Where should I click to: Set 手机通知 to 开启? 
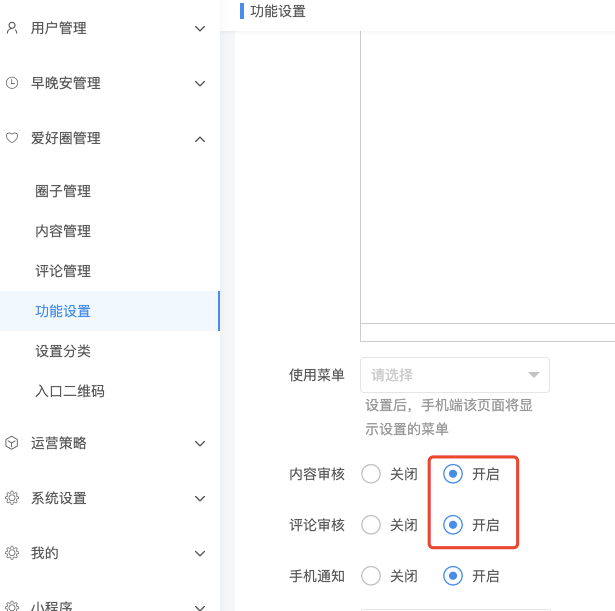point(453,576)
